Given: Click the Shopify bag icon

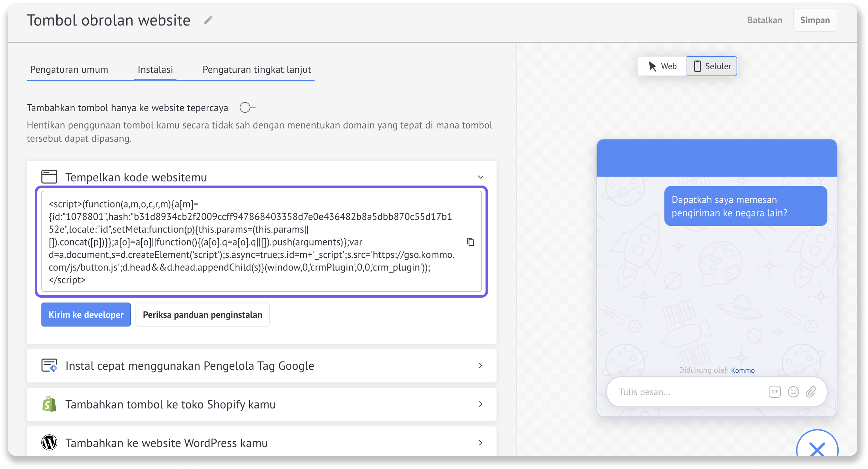Looking at the screenshot, I should pos(49,404).
